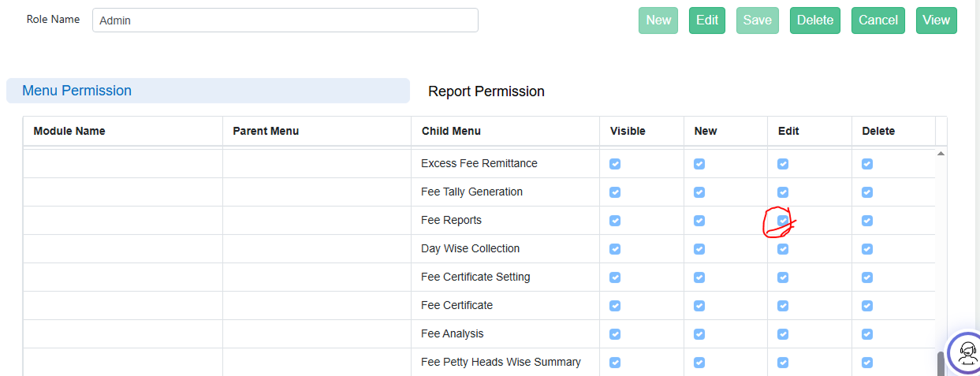Uncheck New for Fee Petty Heads Wise Summary

pyautogui.click(x=699, y=363)
